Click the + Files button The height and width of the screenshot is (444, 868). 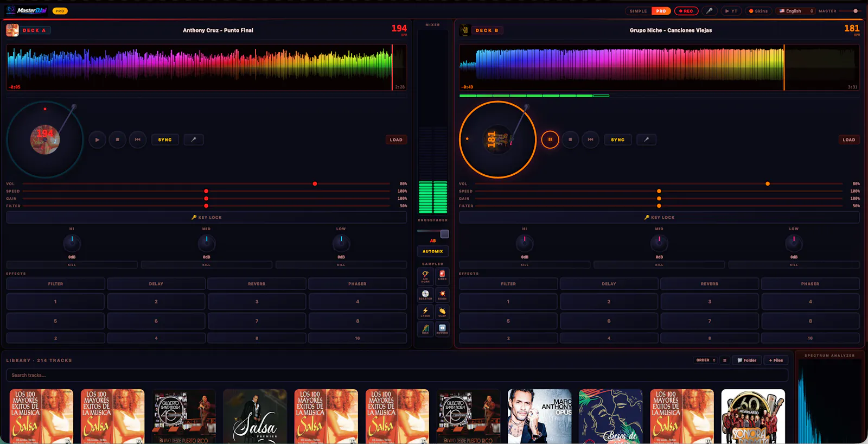(776, 360)
